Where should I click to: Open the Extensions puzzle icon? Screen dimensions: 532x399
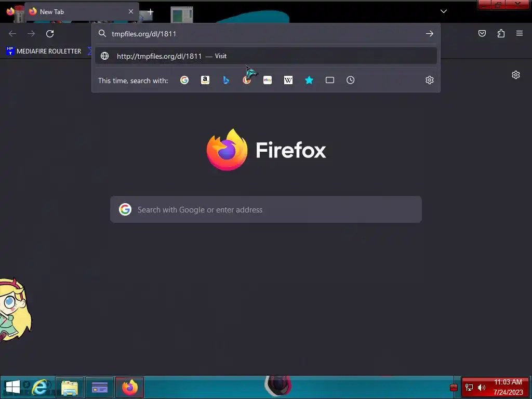[501, 33]
